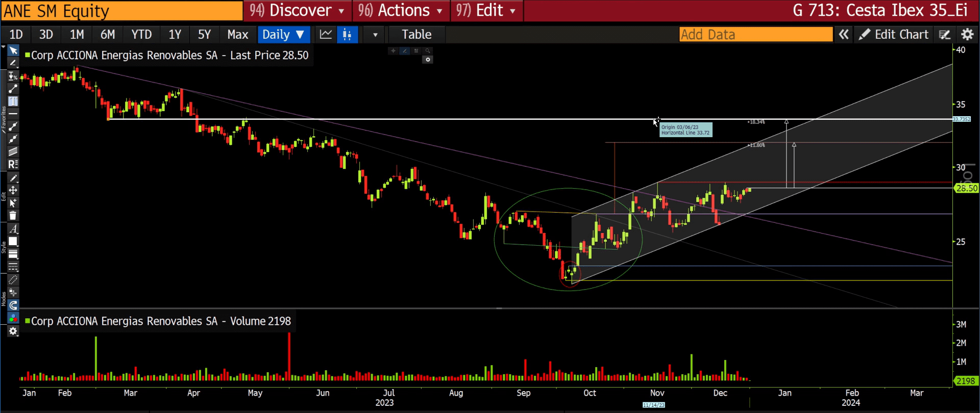
Task: Click the copy selection cursor tool
Action: point(13,203)
